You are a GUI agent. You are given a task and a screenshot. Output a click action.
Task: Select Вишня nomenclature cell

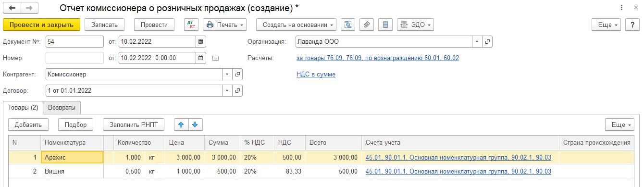tap(72, 171)
